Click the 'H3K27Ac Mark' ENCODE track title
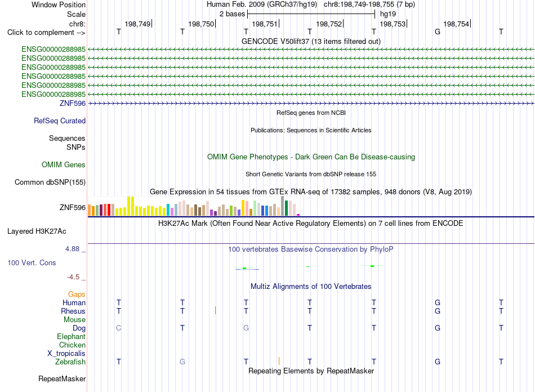The height and width of the screenshot is (392, 535). pos(311,224)
